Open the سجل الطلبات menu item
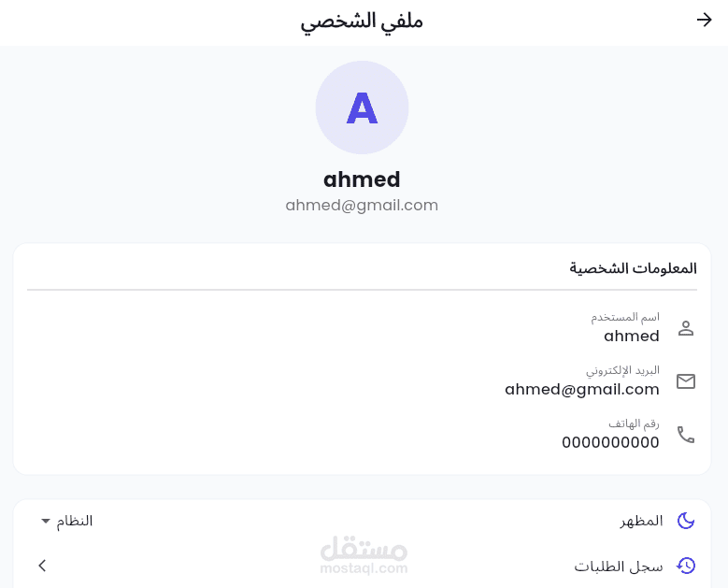 point(618,566)
